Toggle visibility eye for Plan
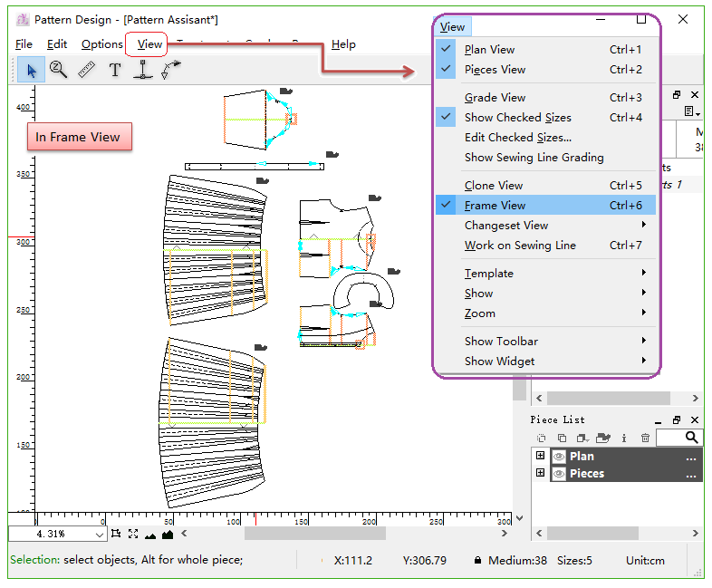 click(559, 457)
